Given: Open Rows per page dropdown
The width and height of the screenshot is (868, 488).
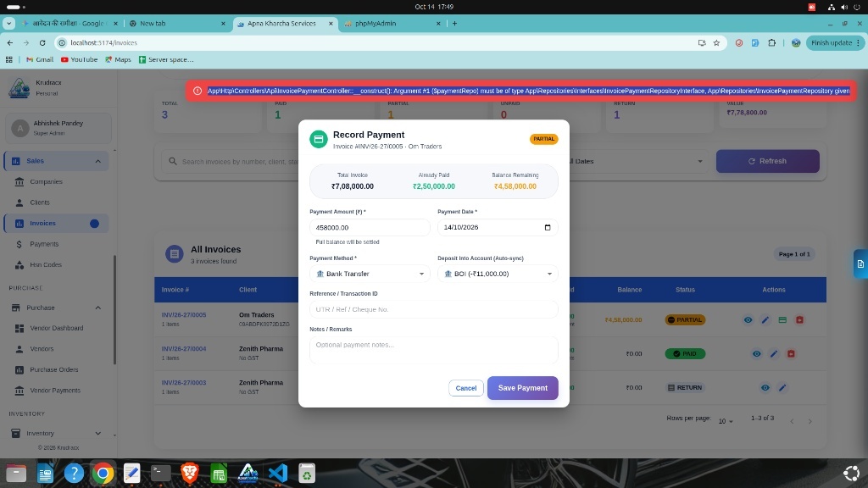Looking at the screenshot, I should click(726, 421).
